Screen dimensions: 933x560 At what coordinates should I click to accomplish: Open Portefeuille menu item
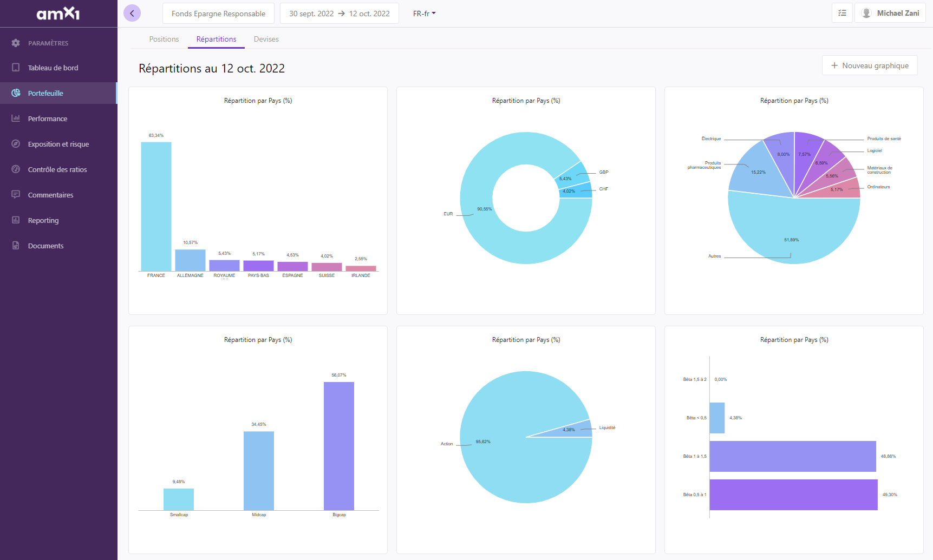58,93
